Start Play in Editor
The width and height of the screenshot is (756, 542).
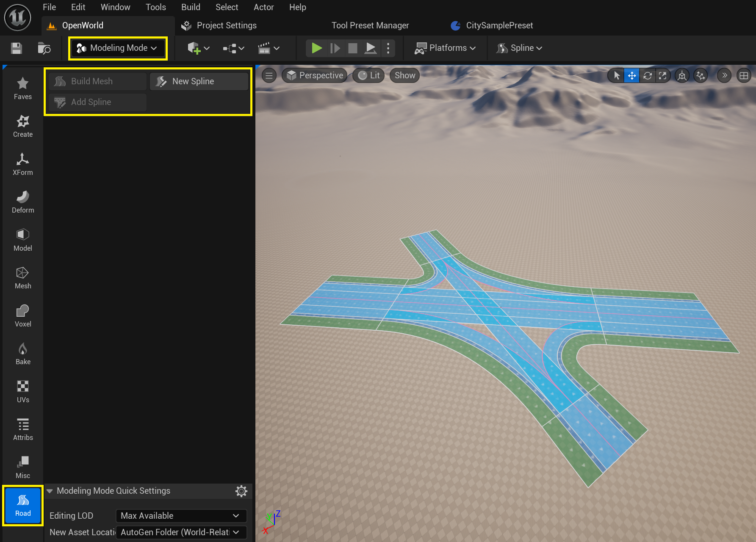[316, 48]
